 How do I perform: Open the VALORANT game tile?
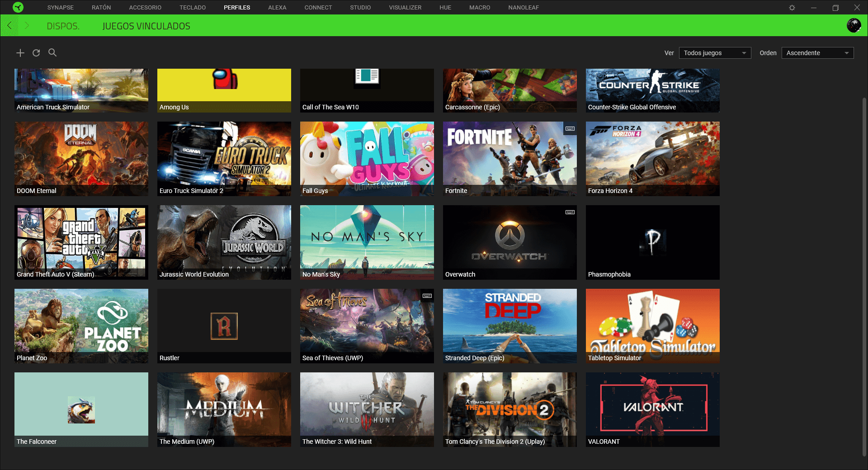[x=653, y=409]
